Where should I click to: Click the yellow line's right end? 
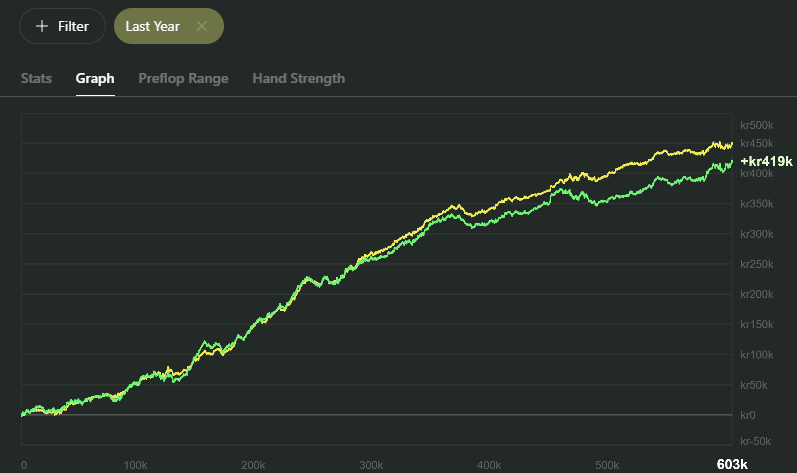click(731, 144)
